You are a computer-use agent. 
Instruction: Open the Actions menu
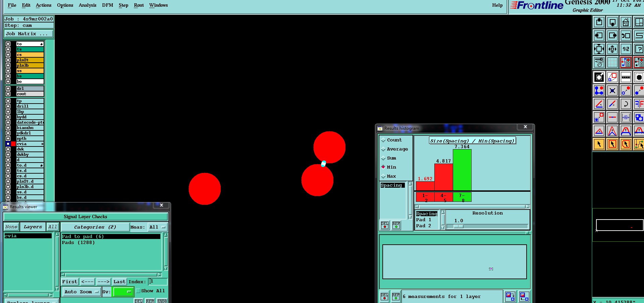[x=44, y=5]
